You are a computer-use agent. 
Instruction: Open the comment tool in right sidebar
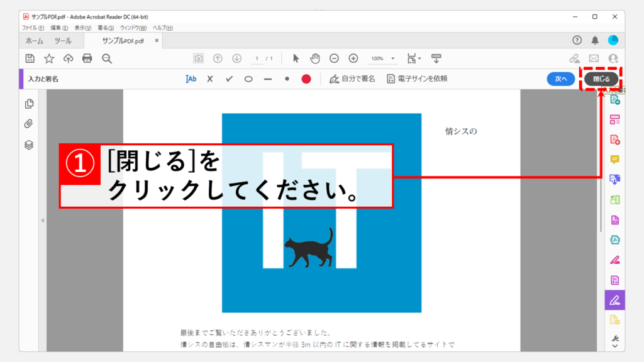(615, 160)
